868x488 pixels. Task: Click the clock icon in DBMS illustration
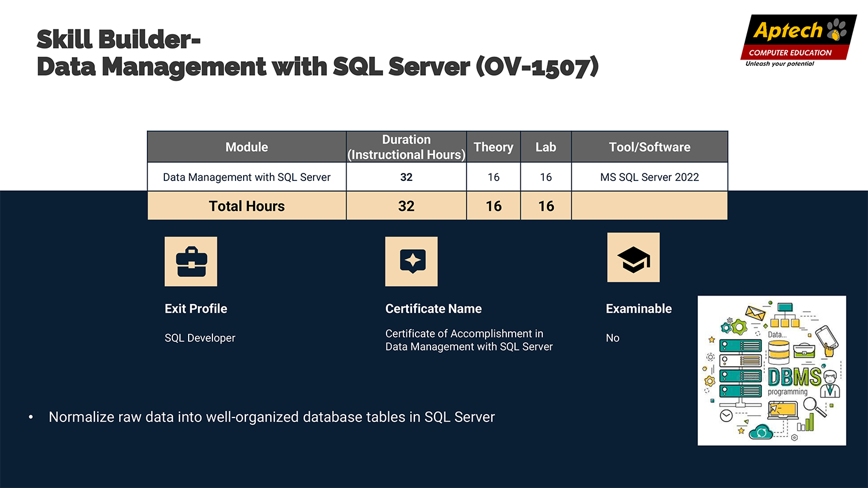726,416
